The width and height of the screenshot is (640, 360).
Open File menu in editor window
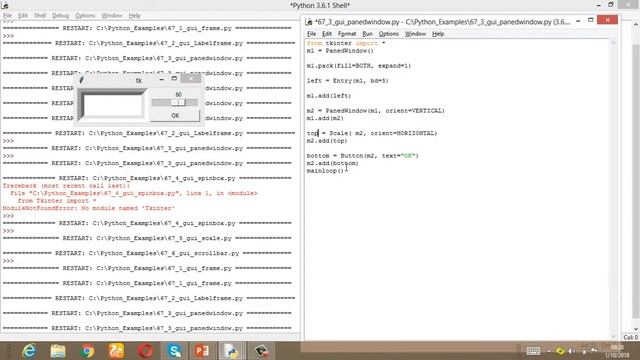311,34
